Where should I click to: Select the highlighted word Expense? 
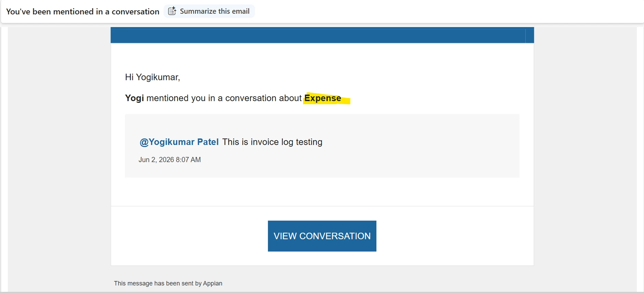(x=323, y=98)
